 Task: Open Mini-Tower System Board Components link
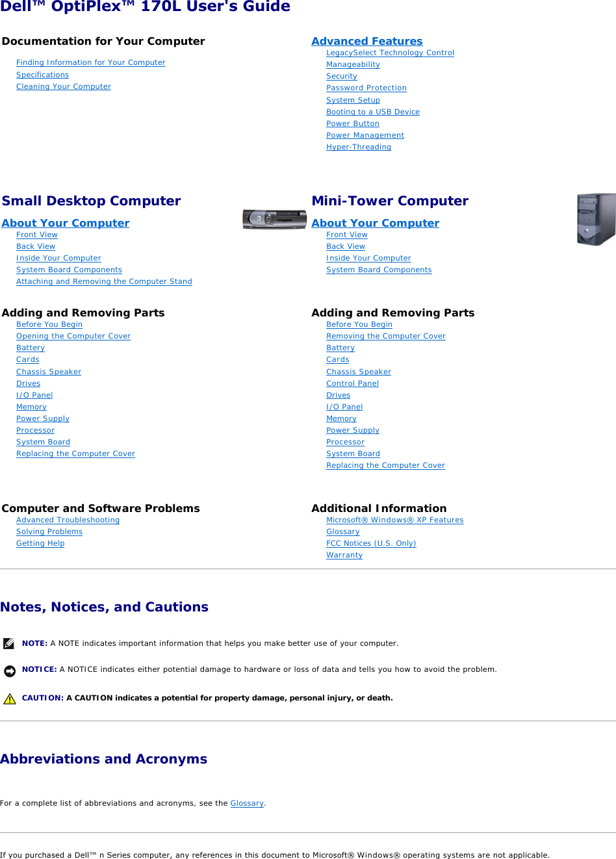379,270
